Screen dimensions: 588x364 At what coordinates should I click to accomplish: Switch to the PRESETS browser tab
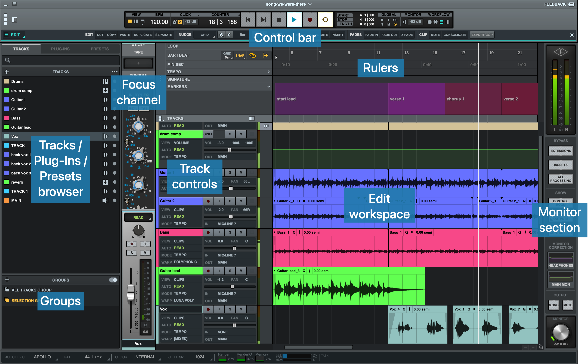(x=100, y=49)
